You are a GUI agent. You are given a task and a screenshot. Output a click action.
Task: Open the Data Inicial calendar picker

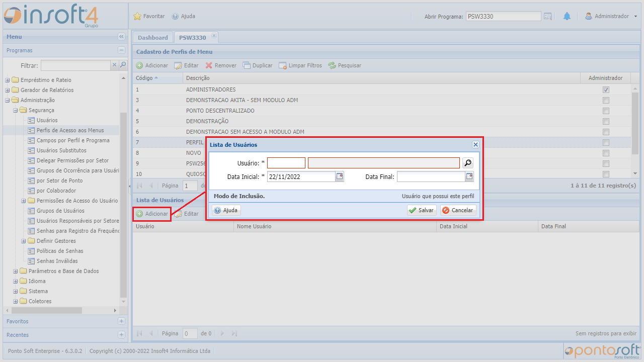tap(340, 176)
